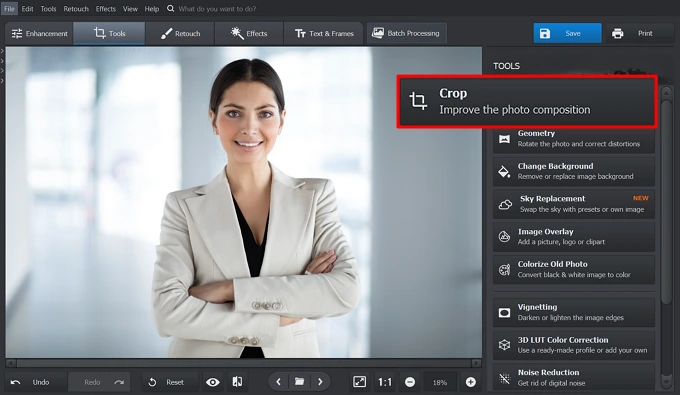Viewport: 680px width, 395px height.
Task: Click the horizontal scrollbar right arrow
Action: coord(476,363)
